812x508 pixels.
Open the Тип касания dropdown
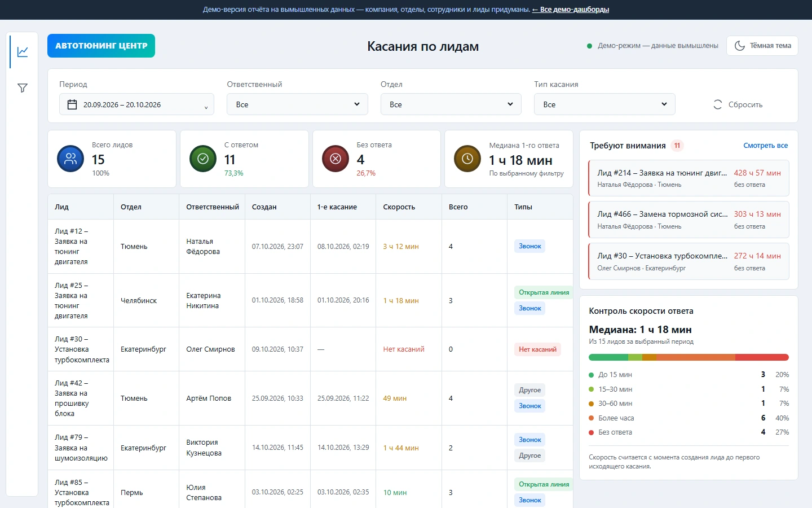604,104
